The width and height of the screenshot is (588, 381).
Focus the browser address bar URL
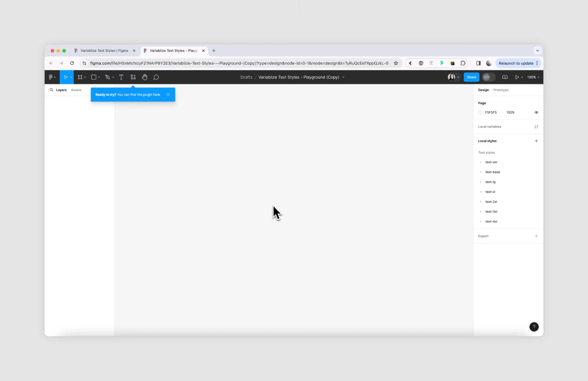point(239,63)
